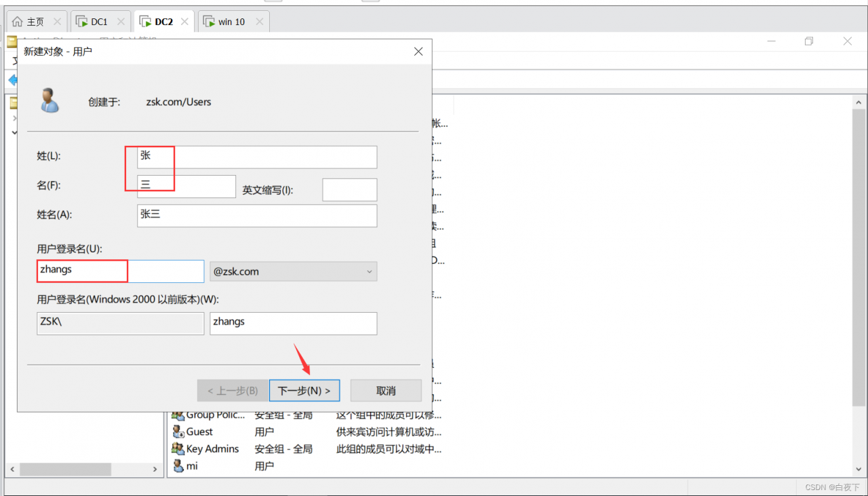Click 安全组 - 全局 in Group Polic... row
Screen dimensions: 868x496
(x=283, y=415)
